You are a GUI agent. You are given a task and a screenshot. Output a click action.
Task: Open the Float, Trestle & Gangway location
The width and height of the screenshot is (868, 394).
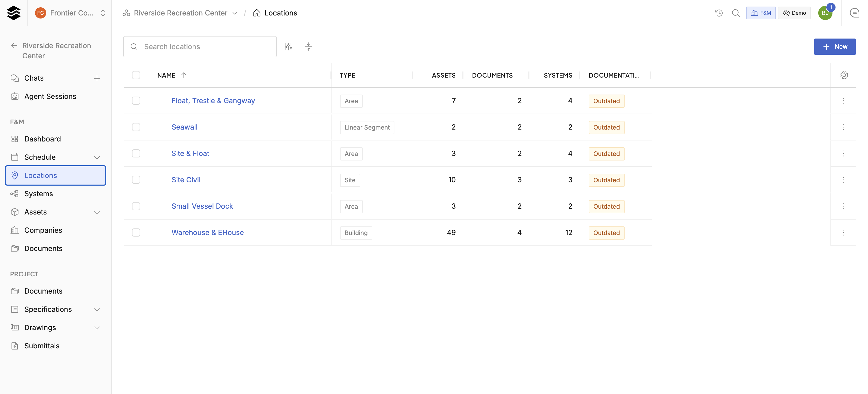pyautogui.click(x=213, y=101)
